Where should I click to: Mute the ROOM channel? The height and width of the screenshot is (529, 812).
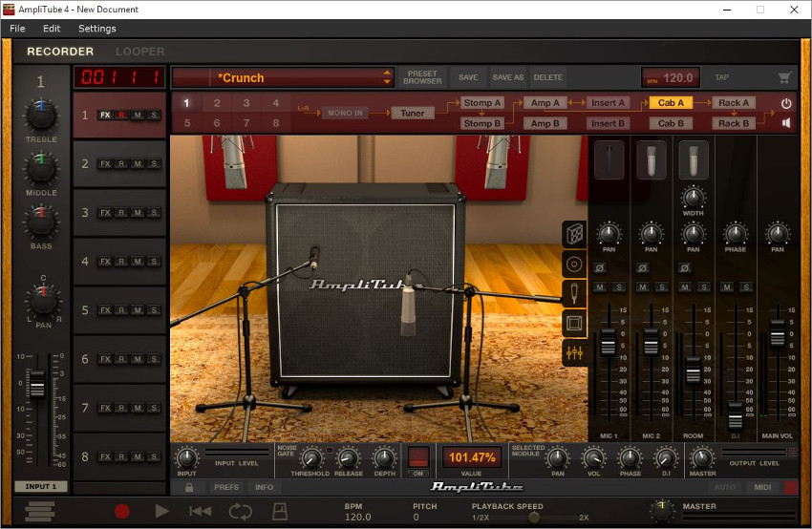(685, 287)
